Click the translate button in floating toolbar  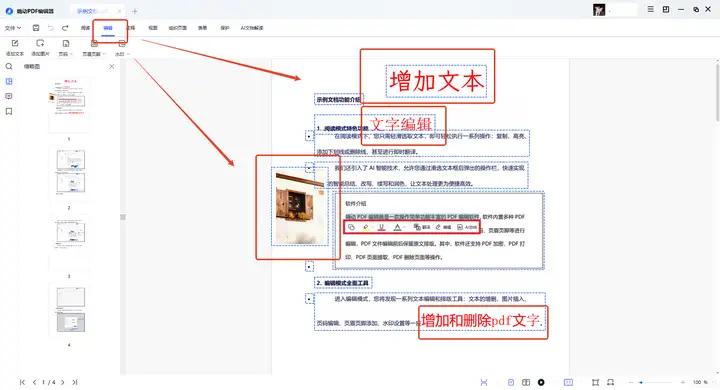click(422, 227)
